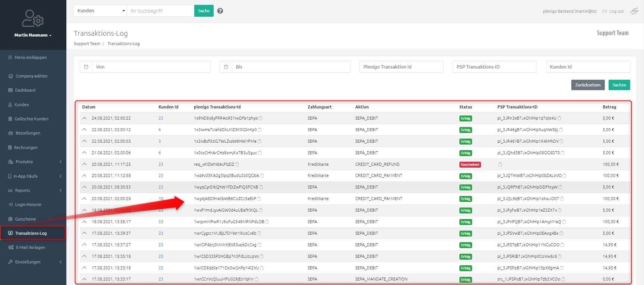Copy plenigo ID req_vKlZWN8AcFlzDZ

(x=237, y=164)
